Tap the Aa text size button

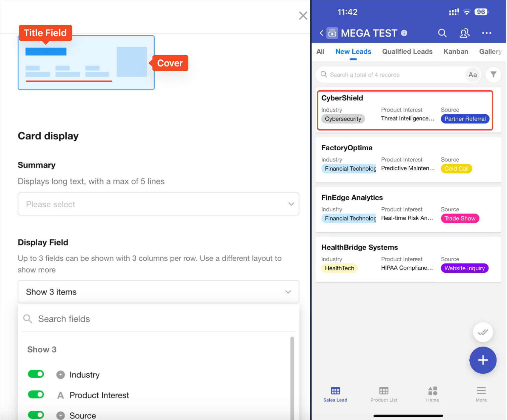472,75
